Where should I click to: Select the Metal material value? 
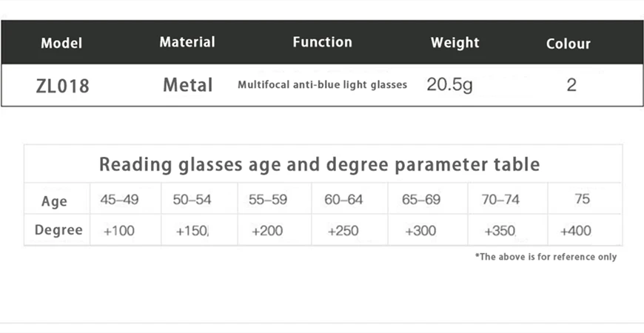pyautogui.click(x=188, y=85)
